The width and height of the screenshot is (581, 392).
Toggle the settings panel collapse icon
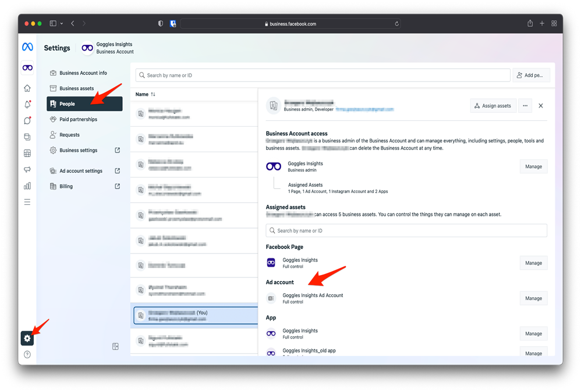coord(115,347)
